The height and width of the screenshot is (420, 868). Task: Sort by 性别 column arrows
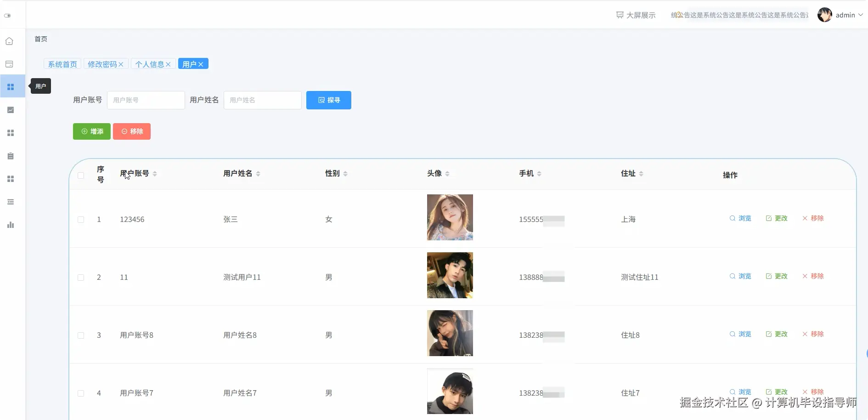[x=345, y=174]
